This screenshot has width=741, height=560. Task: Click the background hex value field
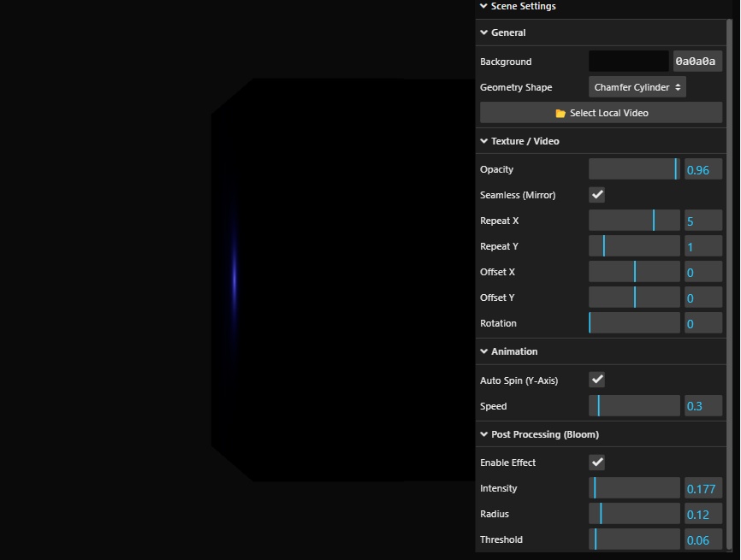(697, 62)
